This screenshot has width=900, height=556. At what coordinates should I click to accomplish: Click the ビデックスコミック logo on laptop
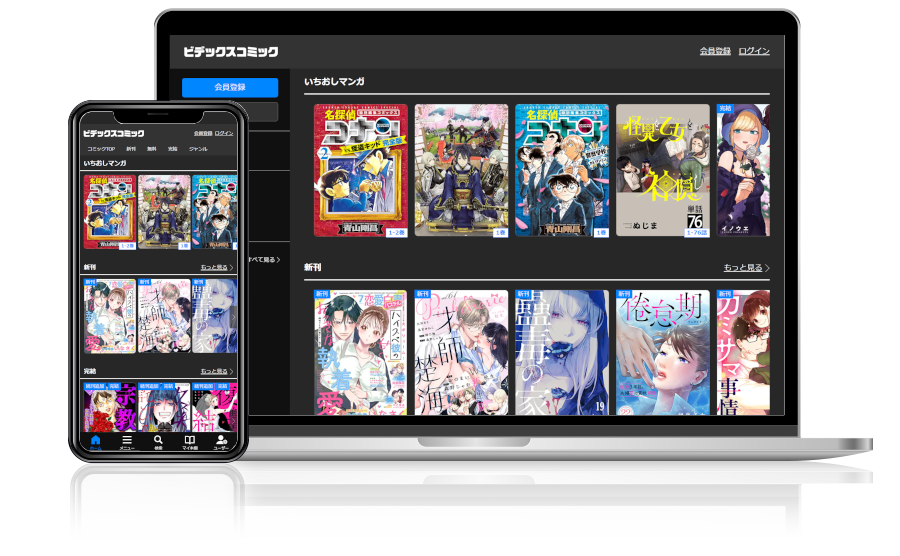(x=231, y=52)
